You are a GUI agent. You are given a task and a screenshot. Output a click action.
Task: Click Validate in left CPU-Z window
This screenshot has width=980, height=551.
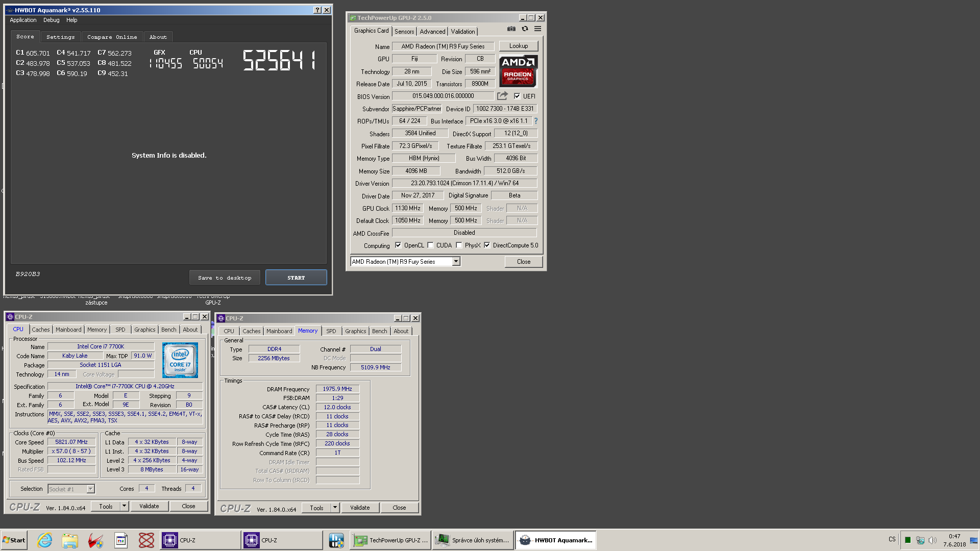[x=149, y=506]
